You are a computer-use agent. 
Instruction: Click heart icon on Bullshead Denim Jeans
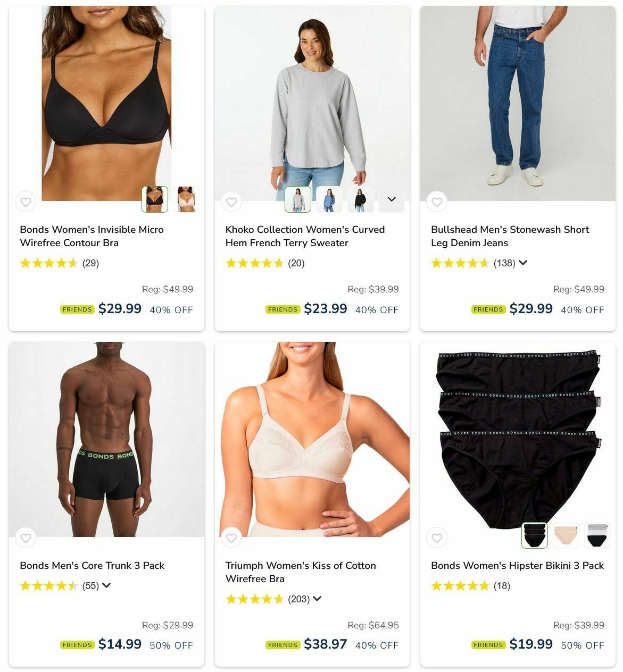(437, 202)
